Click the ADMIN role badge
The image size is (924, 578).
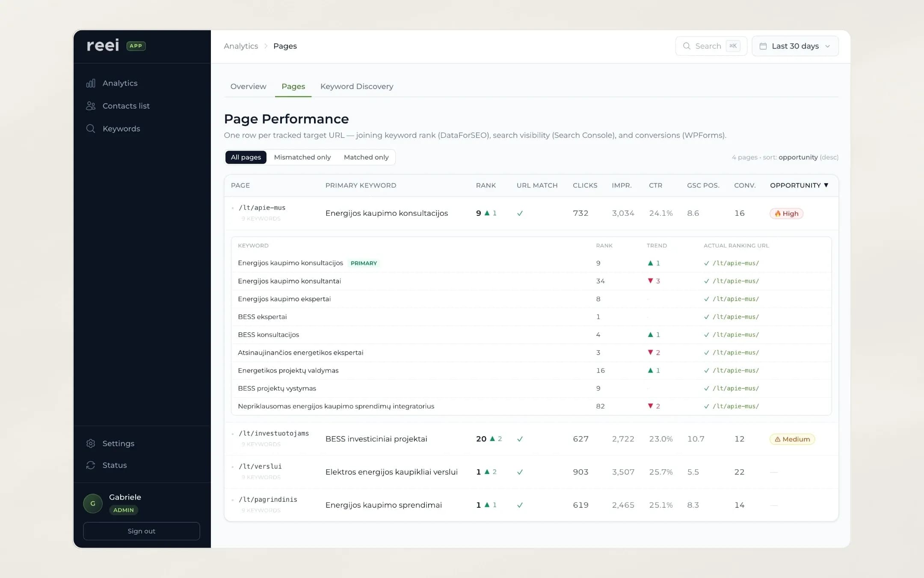pyautogui.click(x=124, y=510)
